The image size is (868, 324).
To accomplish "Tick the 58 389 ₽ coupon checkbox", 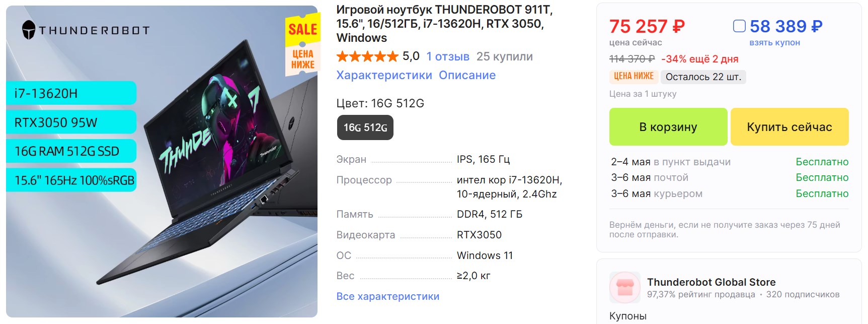I will tap(739, 26).
